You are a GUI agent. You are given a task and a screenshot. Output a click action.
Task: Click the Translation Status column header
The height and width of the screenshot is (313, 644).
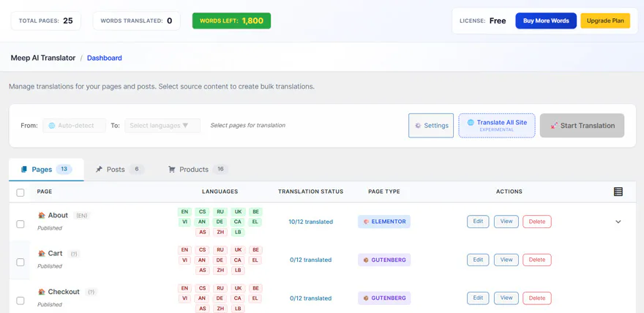tap(310, 192)
